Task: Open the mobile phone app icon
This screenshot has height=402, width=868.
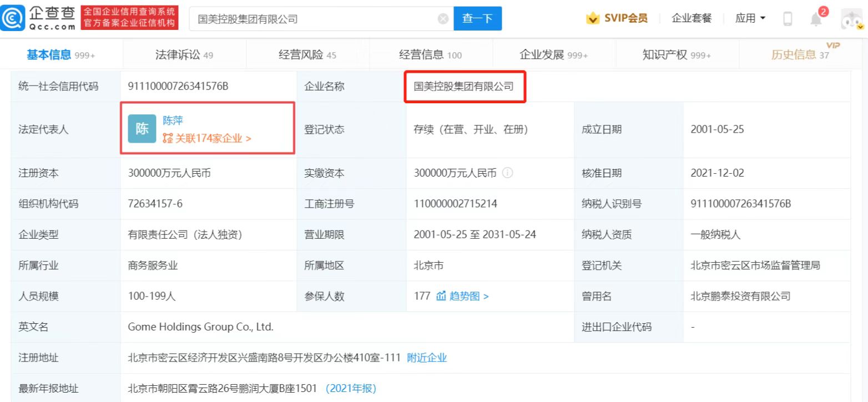Action: (x=787, y=18)
